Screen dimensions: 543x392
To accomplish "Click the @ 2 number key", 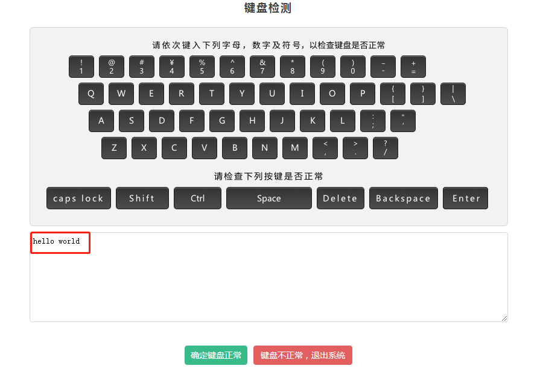I will (x=112, y=66).
